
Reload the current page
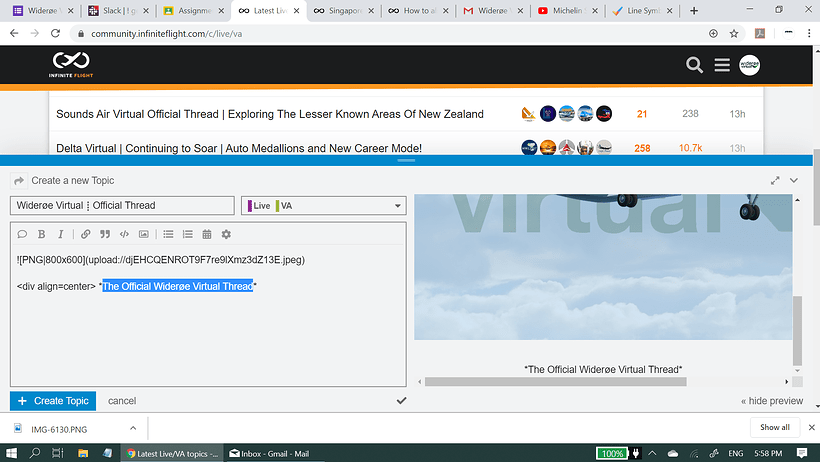[x=55, y=33]
